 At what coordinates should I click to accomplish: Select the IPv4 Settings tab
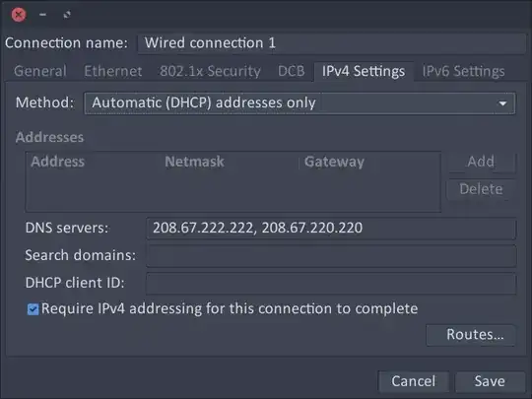coord(364,71)
